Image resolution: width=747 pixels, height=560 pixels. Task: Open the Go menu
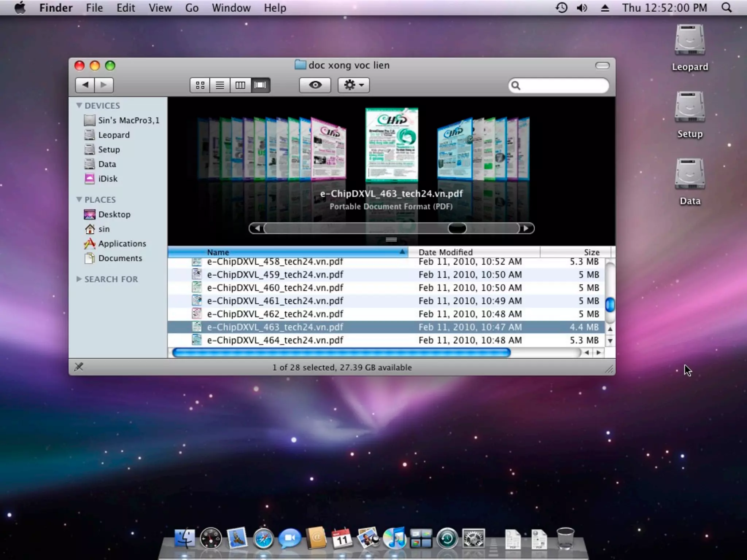coord(191,8)
